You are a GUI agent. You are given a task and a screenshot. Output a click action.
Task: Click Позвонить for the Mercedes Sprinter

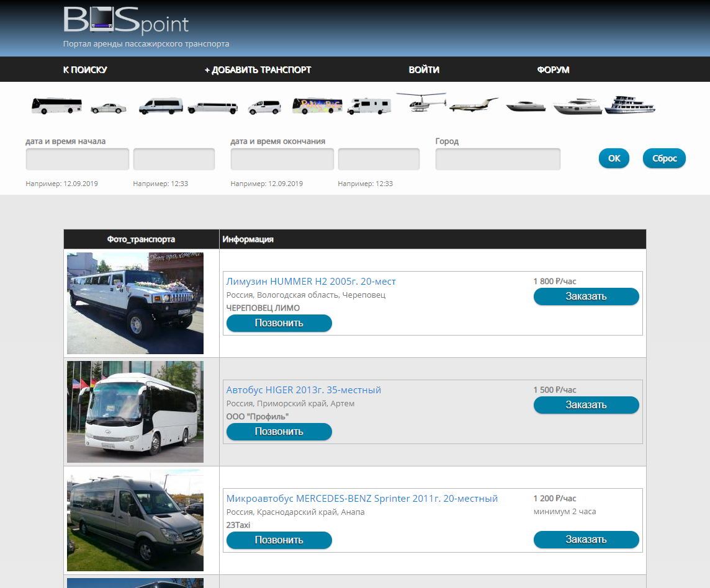point(279,540)
